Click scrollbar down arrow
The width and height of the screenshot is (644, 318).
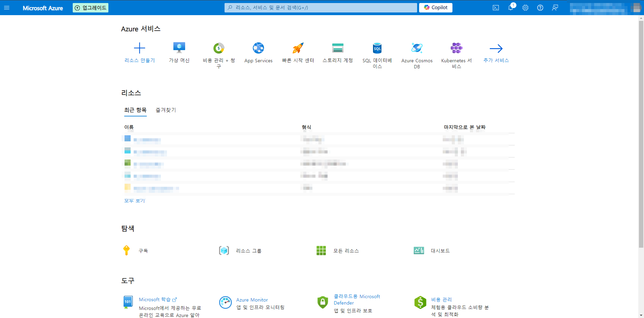(x=641, y=315)
